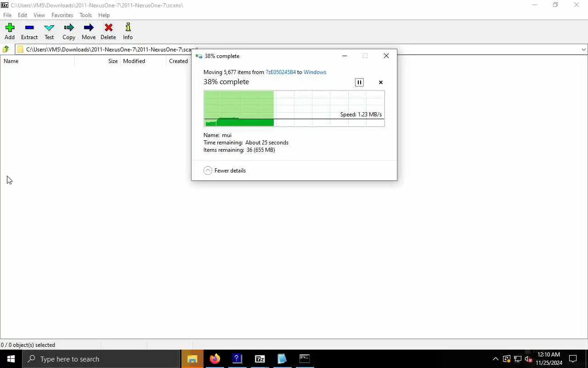Viewport: 588px width, 368px height.
Task: Click the transfer progress speed graph
Action: point(294,109)
